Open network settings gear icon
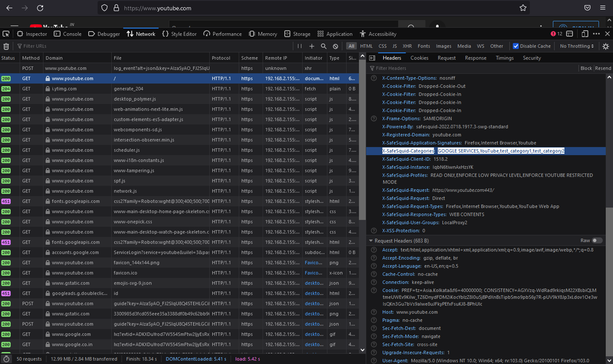Viewport: 613px width, 364px height. 605,46
